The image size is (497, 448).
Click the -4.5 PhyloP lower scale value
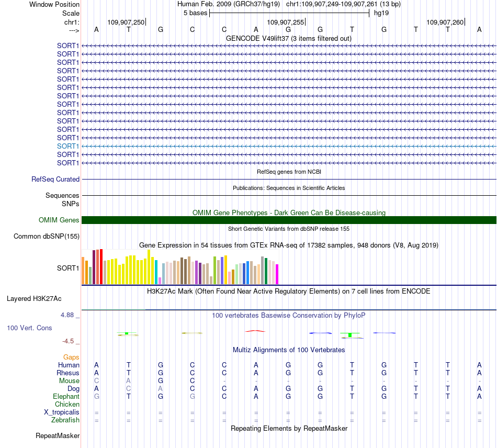pyautogui.click(x=68, y=341)
